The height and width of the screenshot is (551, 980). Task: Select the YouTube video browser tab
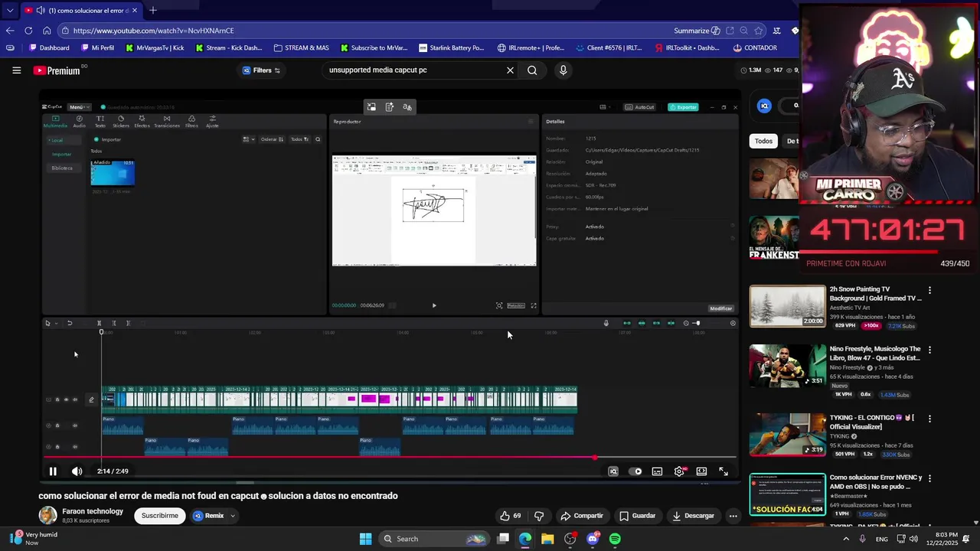[x=80, y=10]
